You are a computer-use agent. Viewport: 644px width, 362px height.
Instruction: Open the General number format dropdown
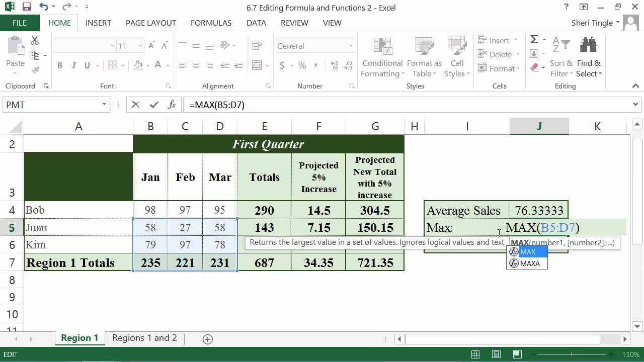pyautogui.click(x=351, y=46)
